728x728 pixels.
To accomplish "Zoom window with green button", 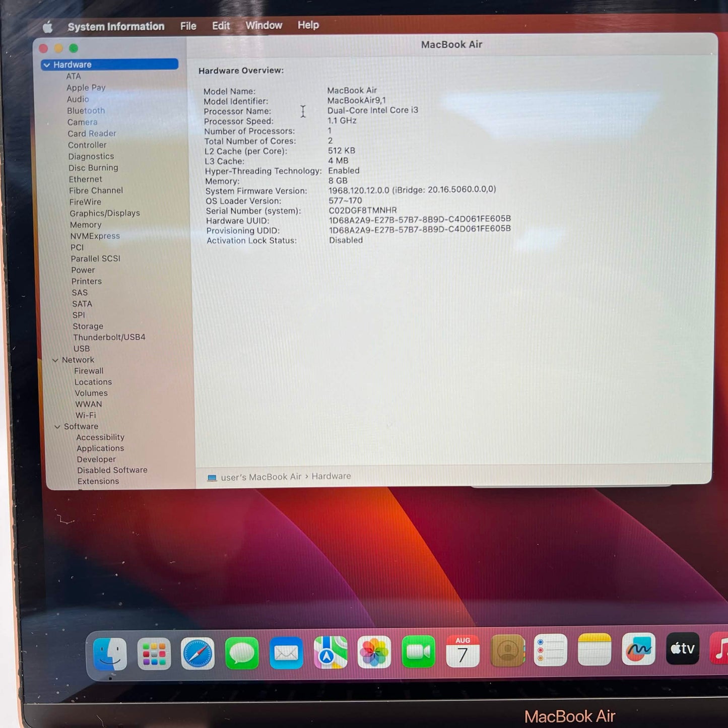I will (74, 48).
